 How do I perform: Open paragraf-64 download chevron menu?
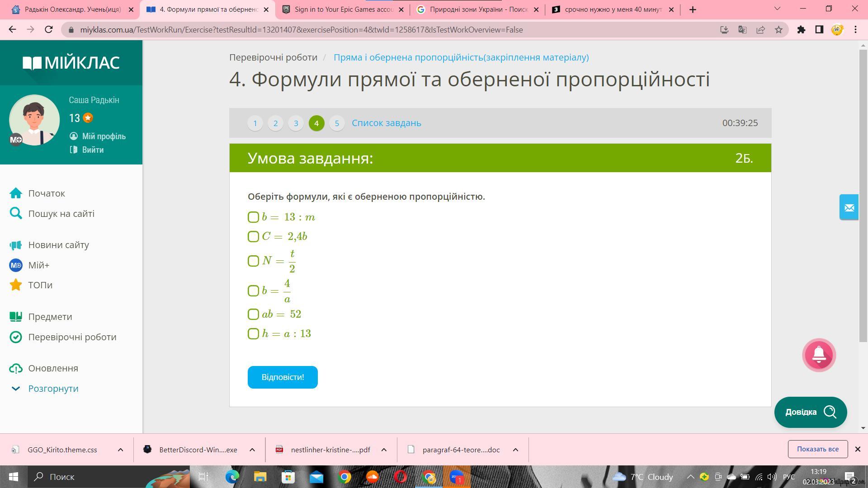click(x=515, y=450)
